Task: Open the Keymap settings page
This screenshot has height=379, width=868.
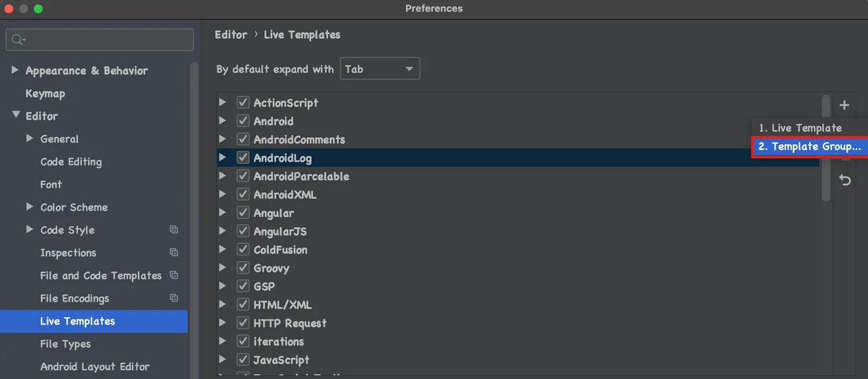Action: click(x=45, y=94)
